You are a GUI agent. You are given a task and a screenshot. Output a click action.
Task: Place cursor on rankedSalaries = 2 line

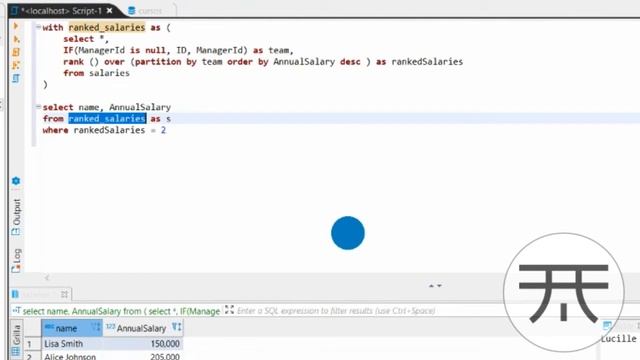click(x=104, y=130)
